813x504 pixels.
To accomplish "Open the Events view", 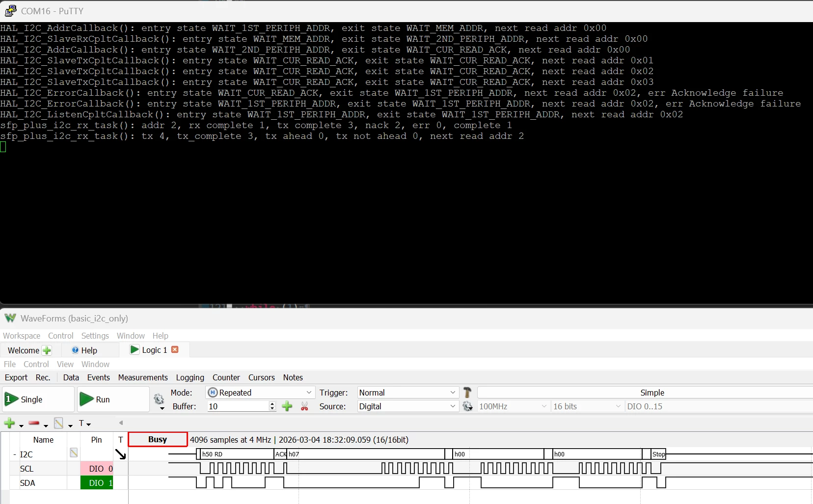I will pos(98,377).
